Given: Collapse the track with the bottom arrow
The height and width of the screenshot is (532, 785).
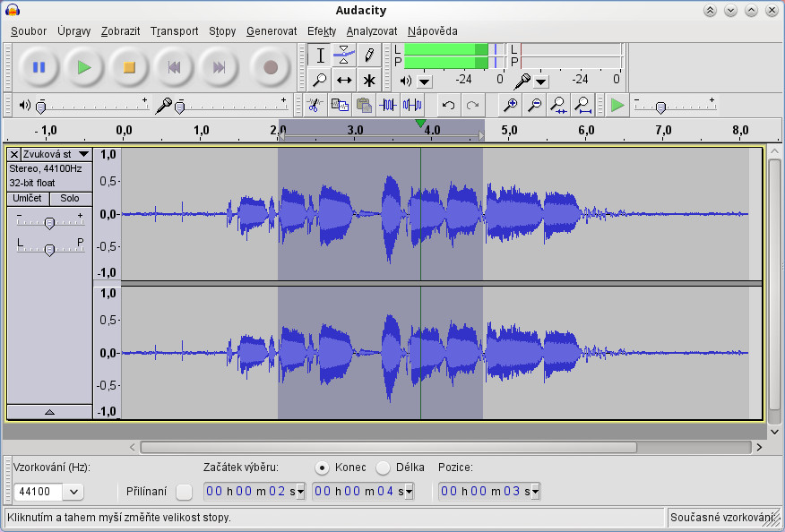Looking at the screenshot, I should [49, 412].
